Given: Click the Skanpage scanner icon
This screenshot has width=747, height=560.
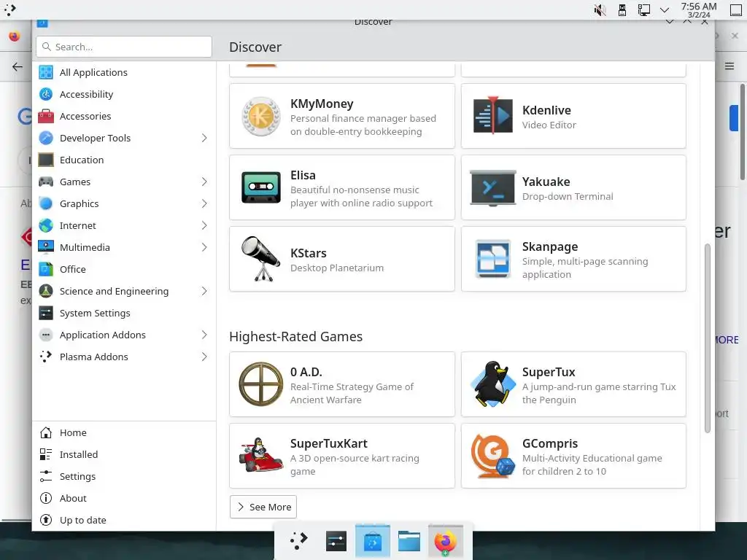Looking at the screenshot, I should coord(492,259).
